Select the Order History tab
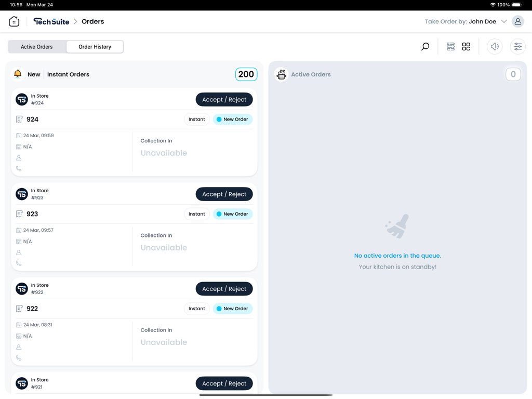 (95, 47)
